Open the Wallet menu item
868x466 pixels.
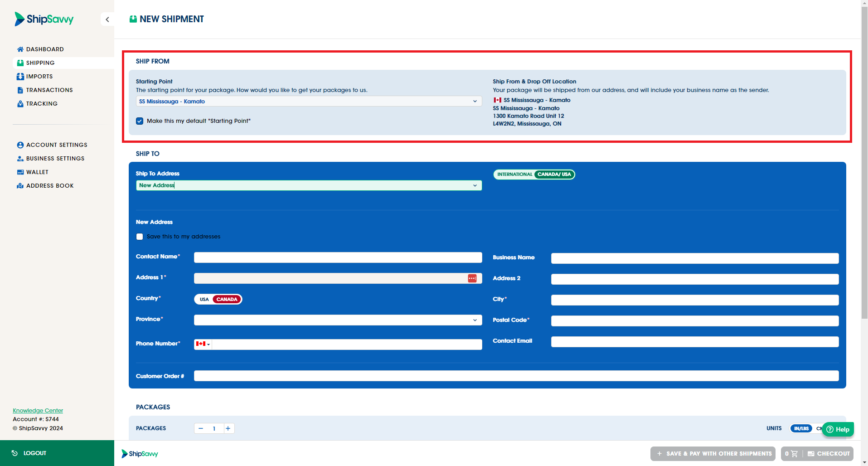(37, 172)
